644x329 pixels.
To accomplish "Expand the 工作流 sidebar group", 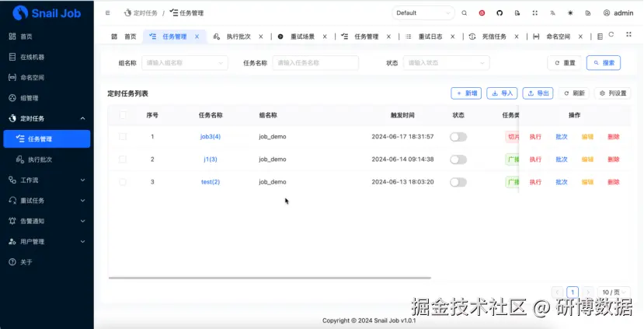I will (47, 180).
